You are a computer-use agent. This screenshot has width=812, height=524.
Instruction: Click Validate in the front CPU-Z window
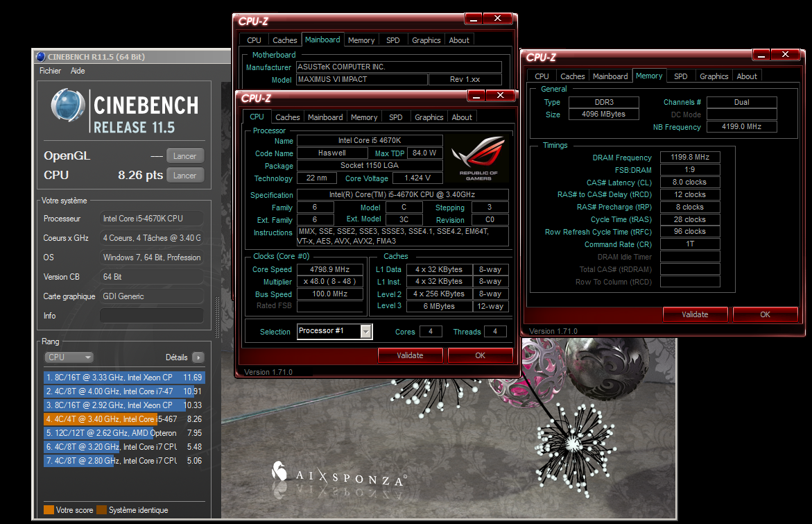(410, 355)
